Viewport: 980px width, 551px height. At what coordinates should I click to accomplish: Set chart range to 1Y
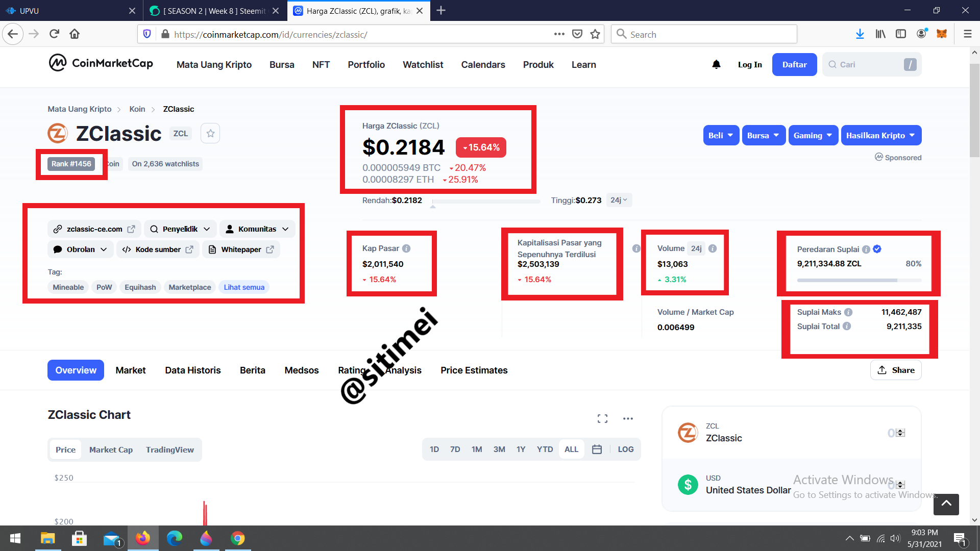521,449
